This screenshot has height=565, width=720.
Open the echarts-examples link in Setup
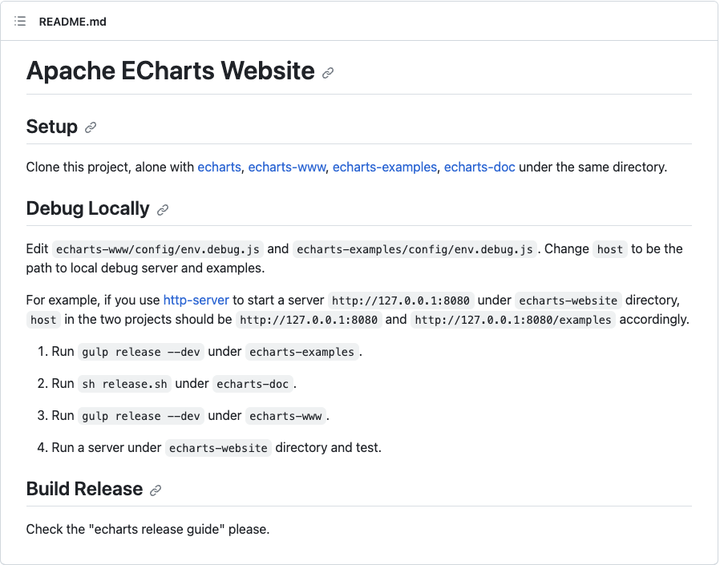tap(385, 167)
